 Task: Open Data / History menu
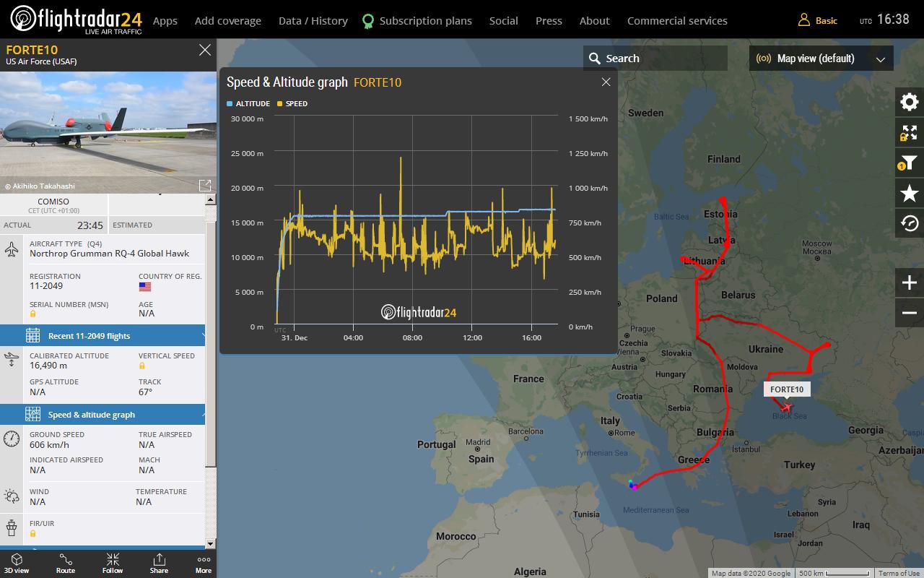(x=313, y=20)
